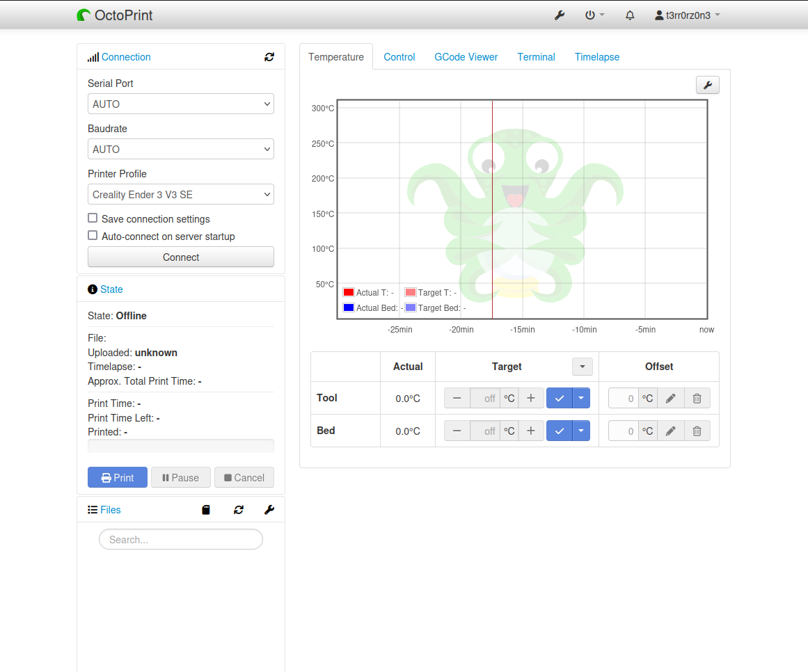Open Files panel wrench settings
The width and height of the screenshot is (808, 672).
[269, 510]
